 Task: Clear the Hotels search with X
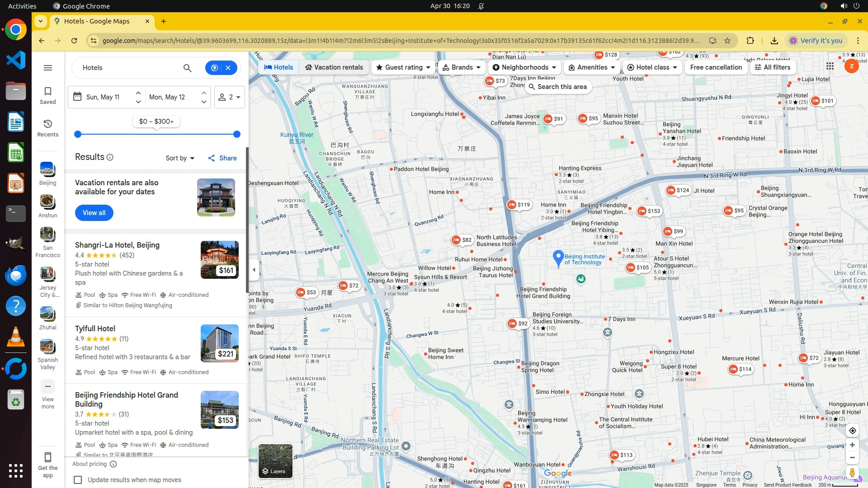228,68
